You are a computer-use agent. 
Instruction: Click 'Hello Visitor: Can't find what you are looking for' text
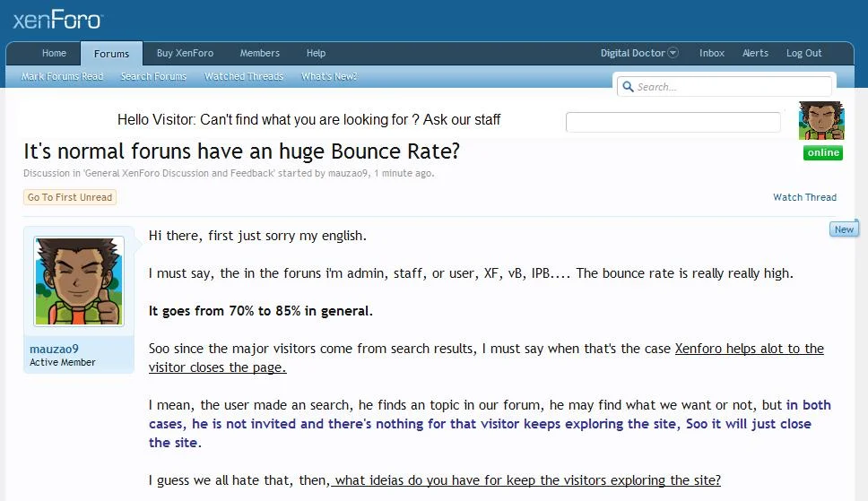point(263,119)
